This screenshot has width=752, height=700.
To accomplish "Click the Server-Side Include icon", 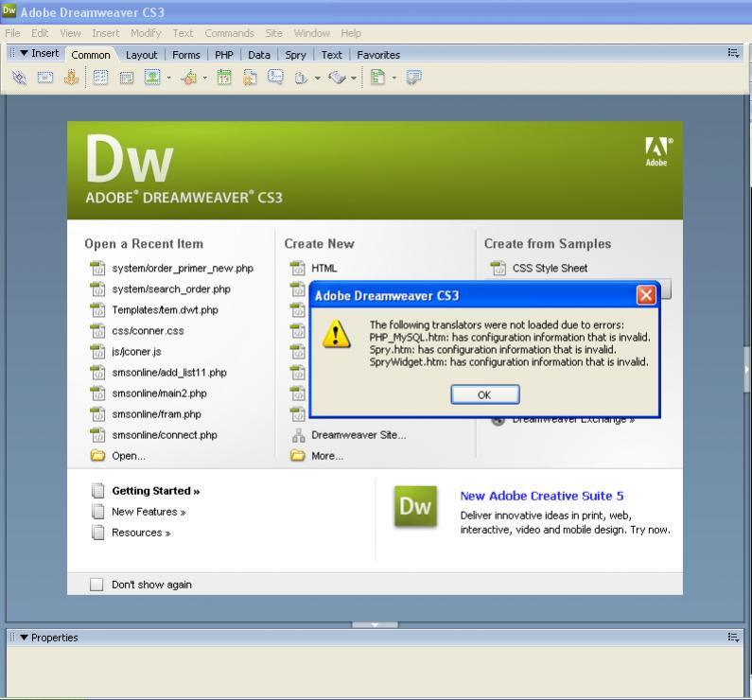I will point(250,78).
